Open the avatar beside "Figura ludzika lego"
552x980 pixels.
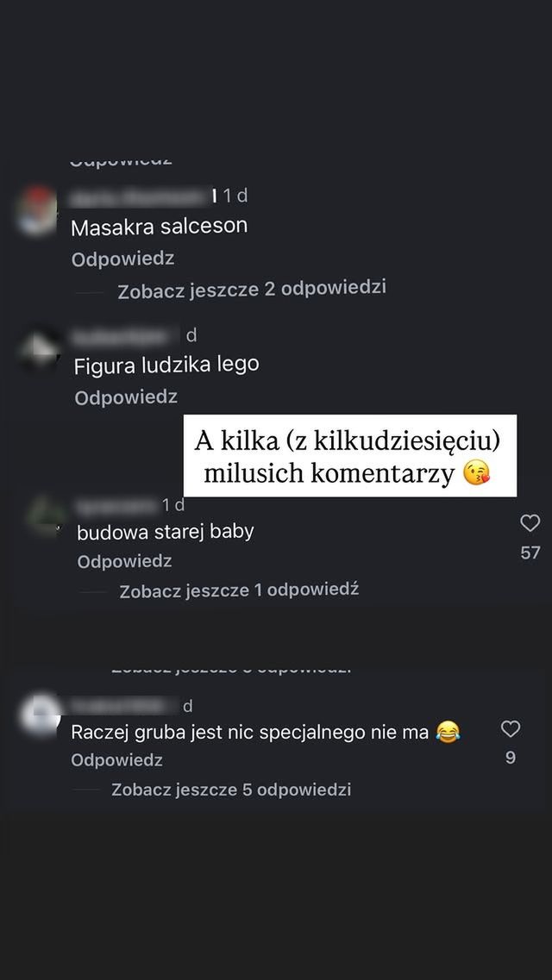pos(40,348)
